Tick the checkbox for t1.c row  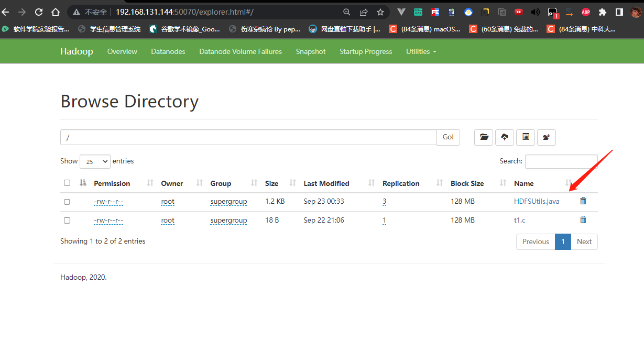(x=67, y=221)
